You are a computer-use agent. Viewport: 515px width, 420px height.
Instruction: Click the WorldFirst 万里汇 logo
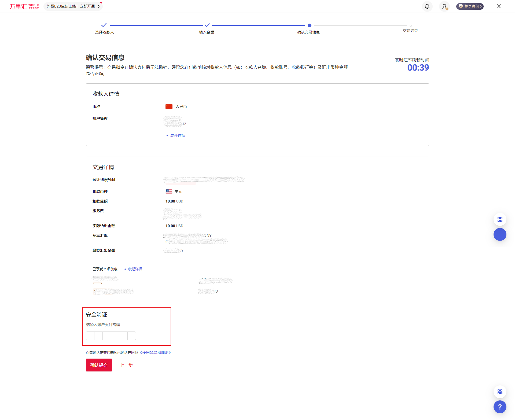pyautogui.click(x=24, y=6)
